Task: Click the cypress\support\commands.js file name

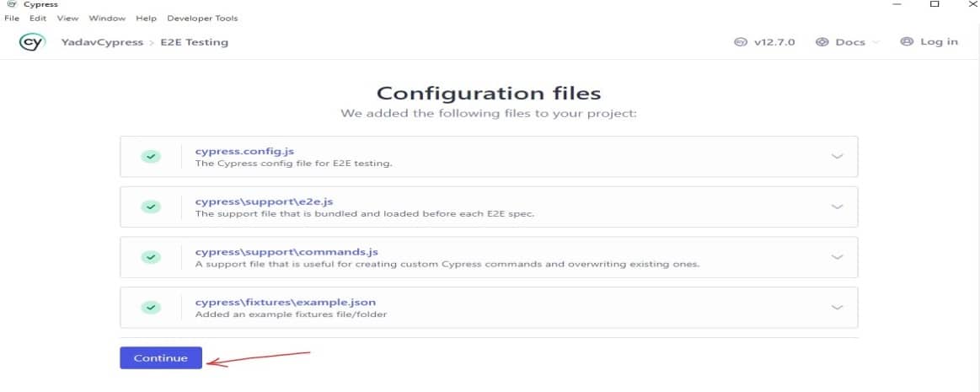Action: pyautogui.click(x=287, y=252)
